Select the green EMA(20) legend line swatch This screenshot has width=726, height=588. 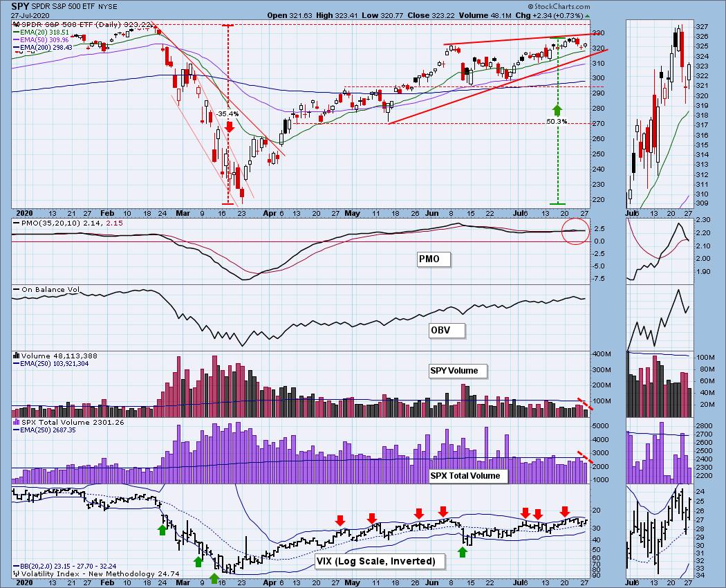17,33
